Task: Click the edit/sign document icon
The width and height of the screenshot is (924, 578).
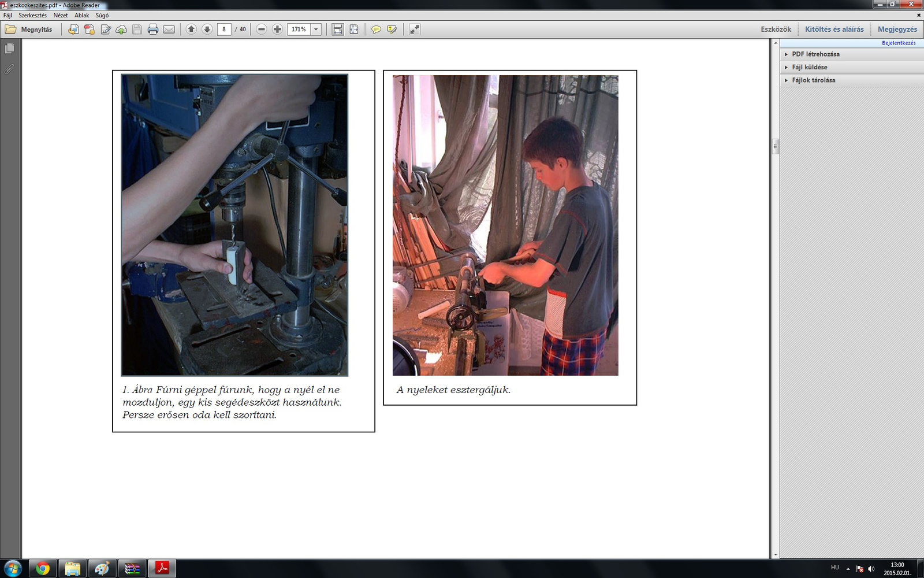Action: pos(106,29)
